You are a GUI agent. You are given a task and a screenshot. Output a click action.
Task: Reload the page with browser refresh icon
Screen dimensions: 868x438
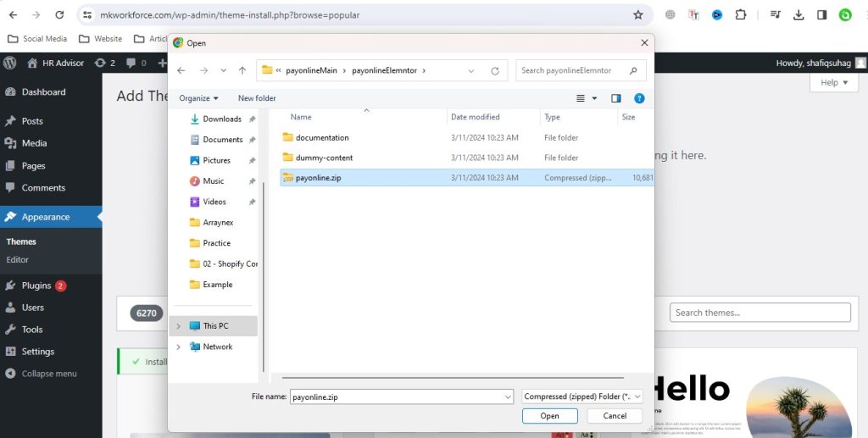[58, 15]
